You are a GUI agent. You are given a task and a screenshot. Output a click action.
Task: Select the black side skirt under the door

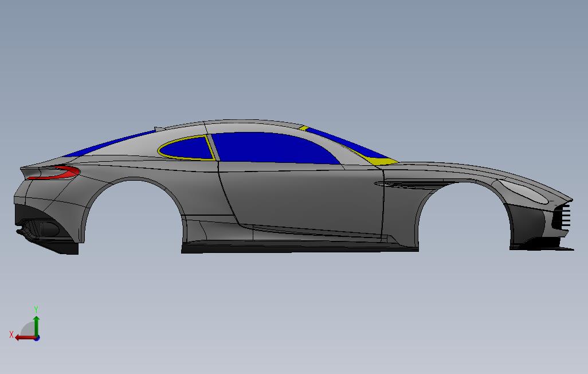click(x=299, y=247)
